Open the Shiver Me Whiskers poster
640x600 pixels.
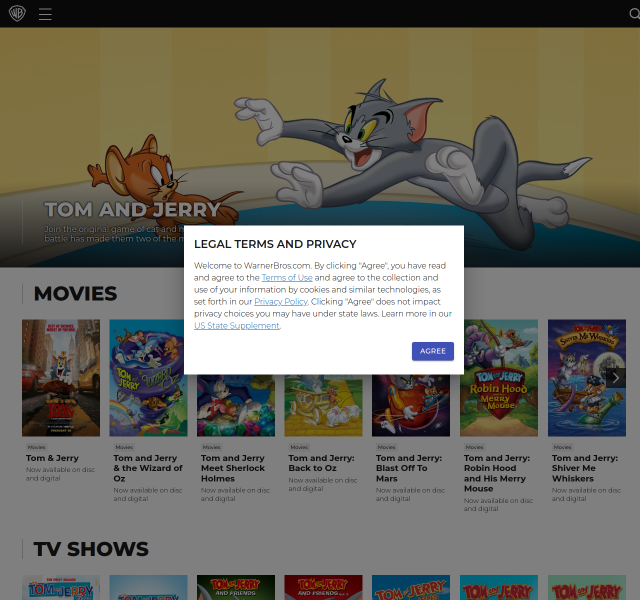pos(587,378)
